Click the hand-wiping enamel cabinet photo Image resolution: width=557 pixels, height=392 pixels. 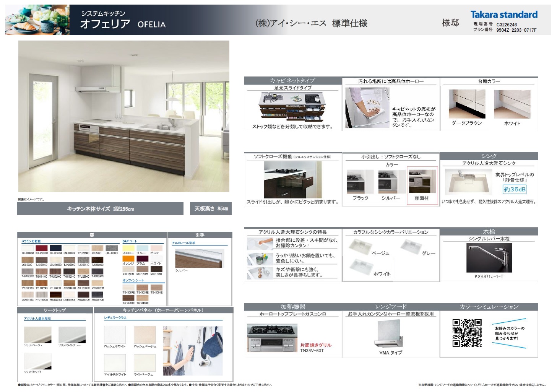(x=367, y=107)
